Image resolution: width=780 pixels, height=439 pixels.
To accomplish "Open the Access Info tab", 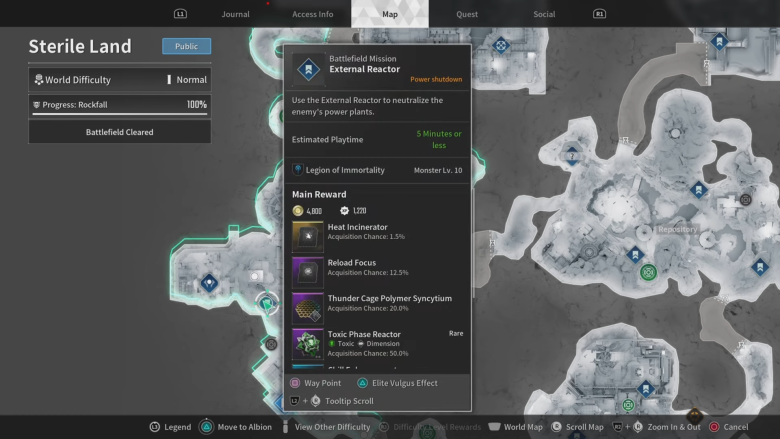I will 312,14.
